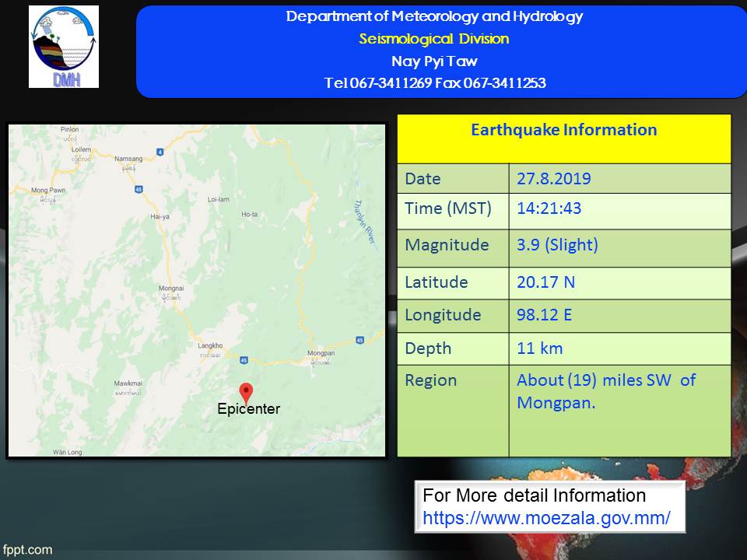Click the Mong Pawn town label on the map
This screenshot has width=747, height=560.
(48, 190)
